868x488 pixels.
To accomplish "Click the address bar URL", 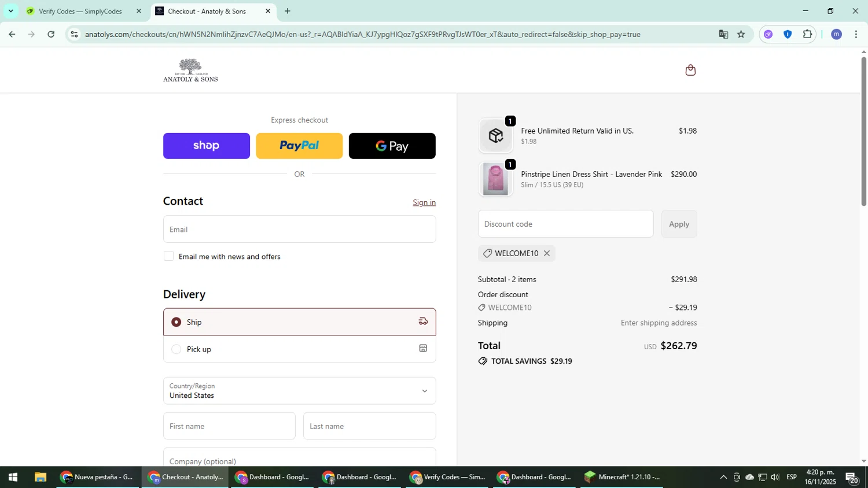I will [362, 34].
